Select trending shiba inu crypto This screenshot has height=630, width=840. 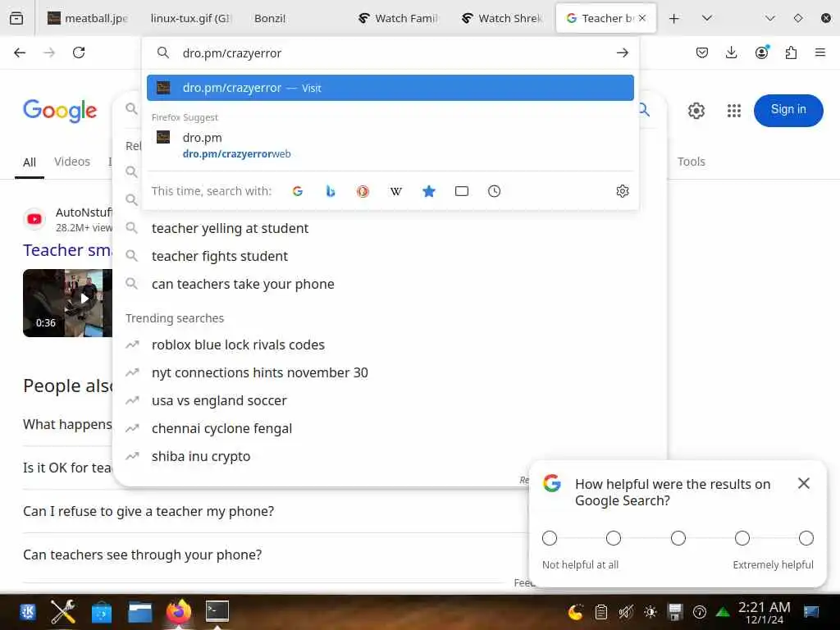[201, 456]
